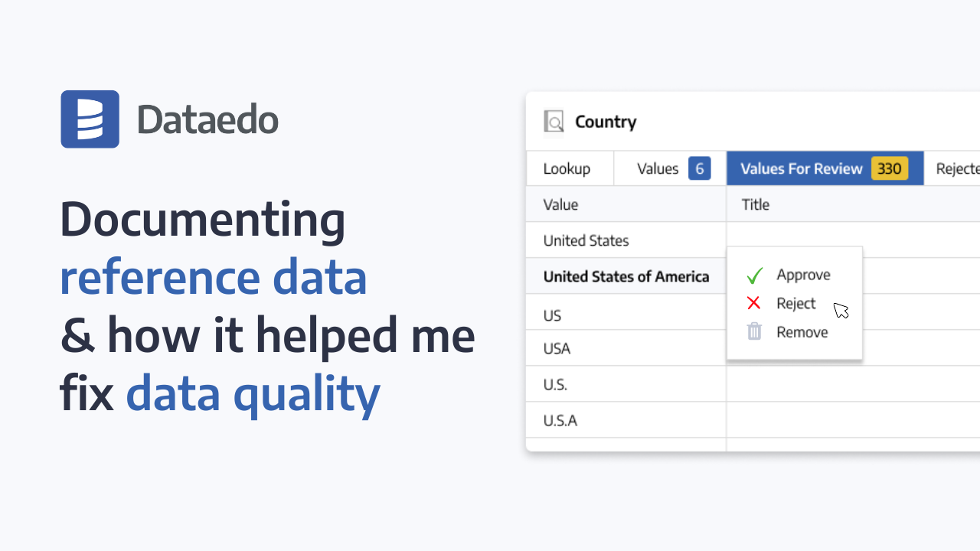Viewport: 980px width, 551px height.
Task: Click the Dataedo brand name text
Action: tap(207, 119)
